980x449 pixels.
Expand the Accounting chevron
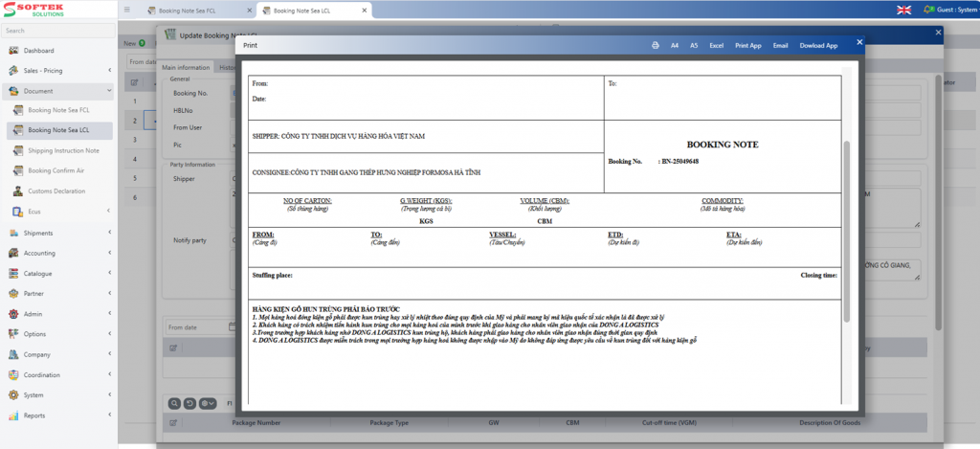[109, 254]
